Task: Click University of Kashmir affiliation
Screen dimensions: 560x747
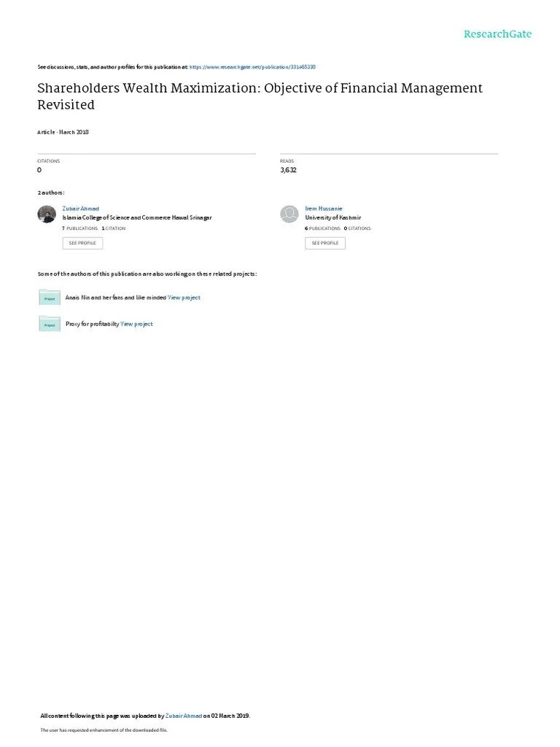Action: [333, 217]
